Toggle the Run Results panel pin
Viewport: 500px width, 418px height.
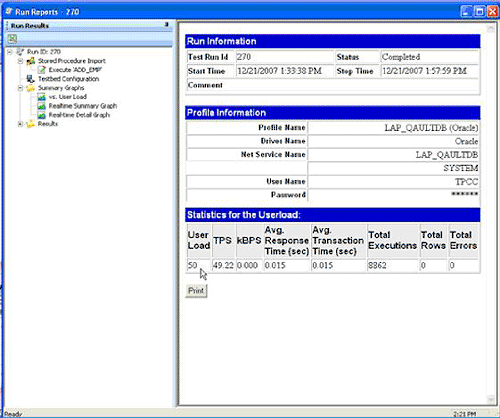(x=167, y=25)
